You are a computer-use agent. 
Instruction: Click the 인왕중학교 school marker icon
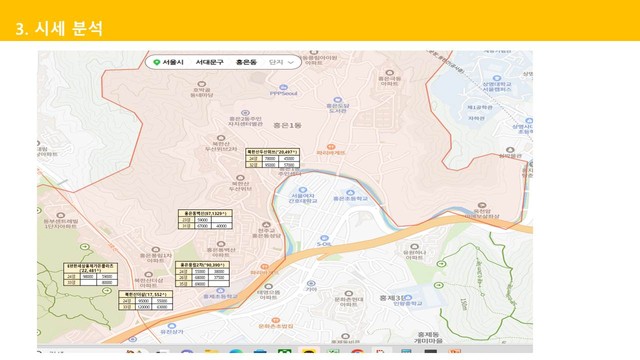(408, 298)
